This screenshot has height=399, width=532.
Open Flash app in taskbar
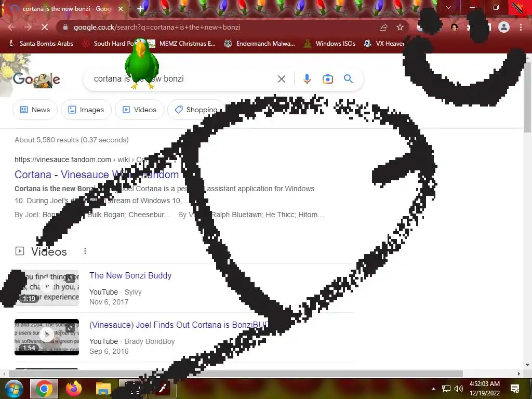click(x=163, y=389)
